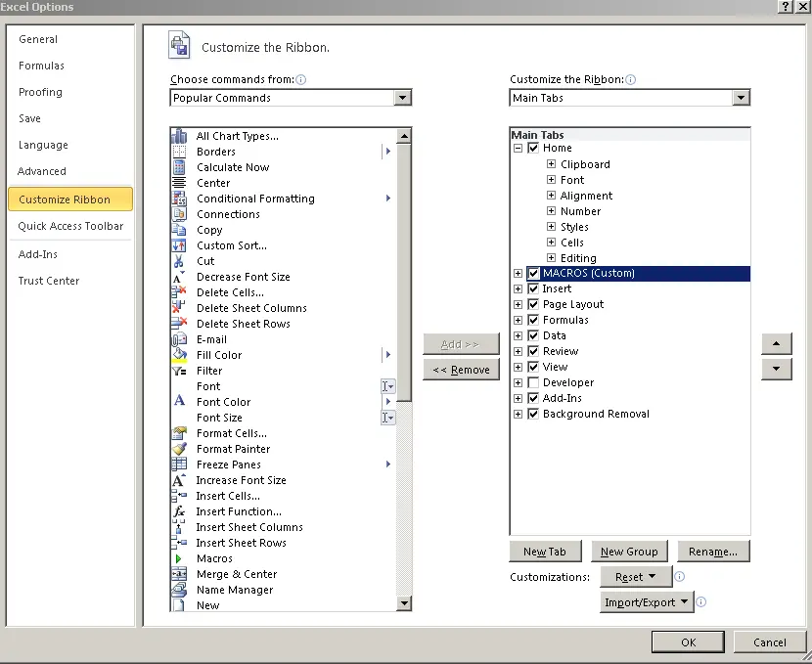This screenshot has height=664, width=812.
Task: Expand the Clipboard group
Action: pos(551,164)
